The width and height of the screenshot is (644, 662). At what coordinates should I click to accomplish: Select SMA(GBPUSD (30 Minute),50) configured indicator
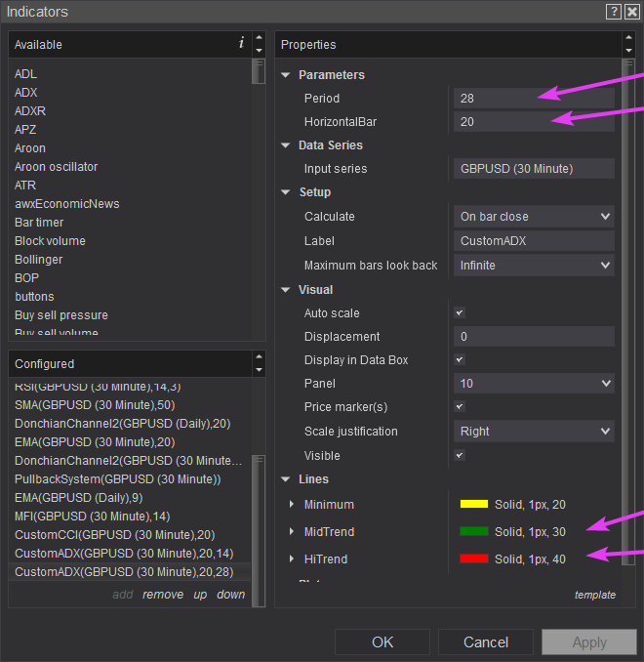(x=95, y=405)
